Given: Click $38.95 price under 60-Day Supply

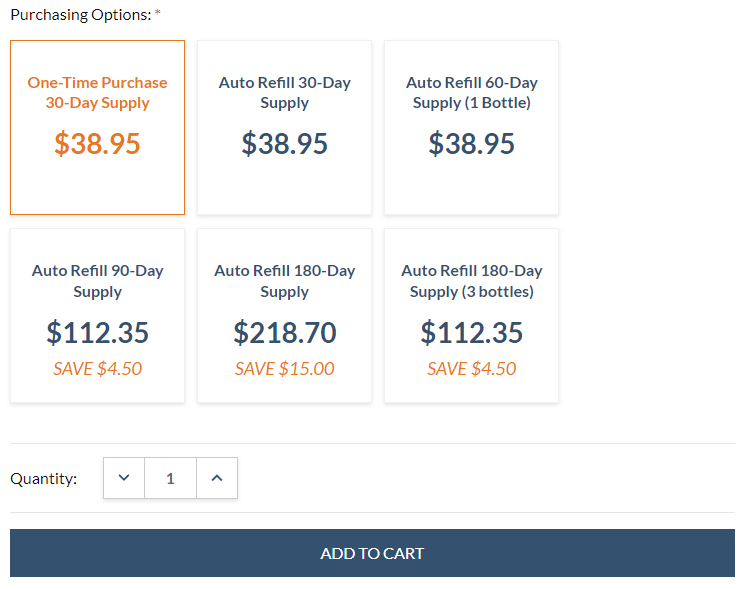Looking at the screenshot, I should [x=471, y=144].
